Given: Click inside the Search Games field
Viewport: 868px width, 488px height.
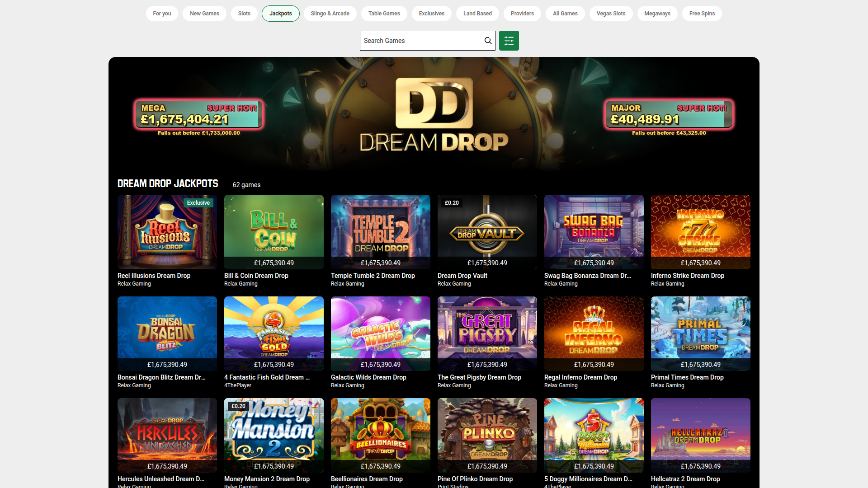Looking at the screenshot, I should coord(420,41).
